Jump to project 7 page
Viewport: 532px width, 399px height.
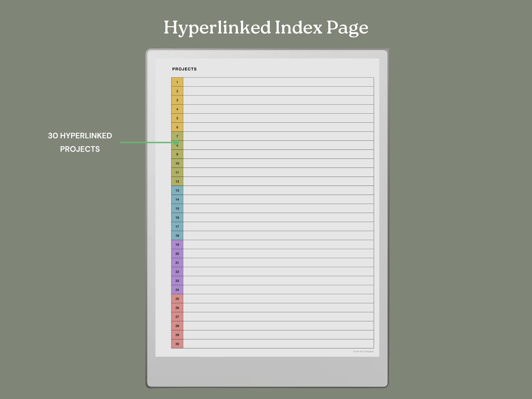pyautogui.click(x=177, y=136)
